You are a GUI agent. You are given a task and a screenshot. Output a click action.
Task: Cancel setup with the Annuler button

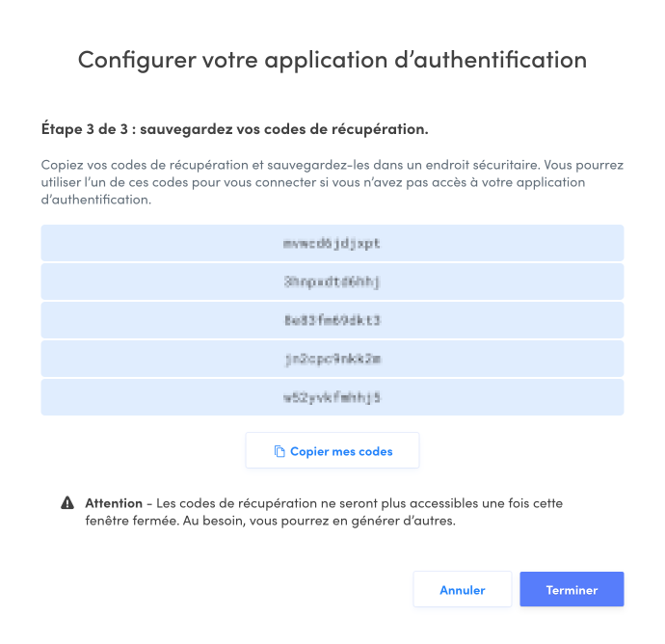pyautogui.click(x=462, y=590)
